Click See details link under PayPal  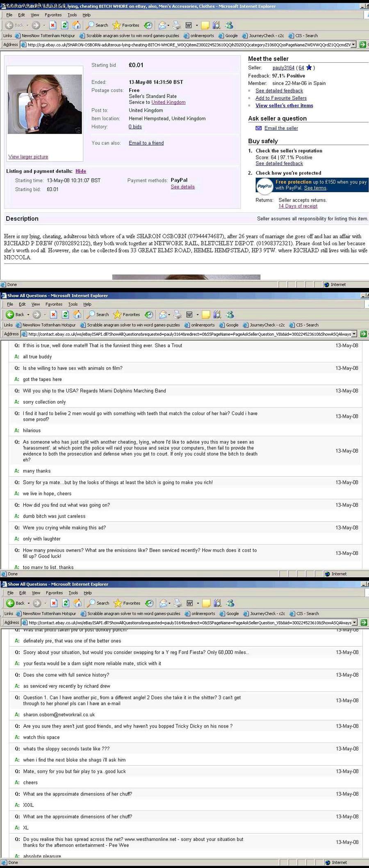click(182, 187)
